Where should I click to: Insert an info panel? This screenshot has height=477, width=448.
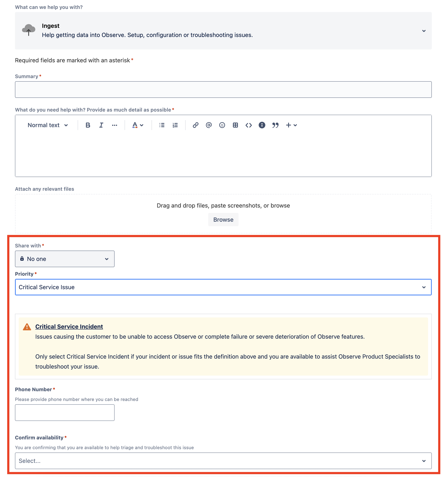[x=262, y=125]
